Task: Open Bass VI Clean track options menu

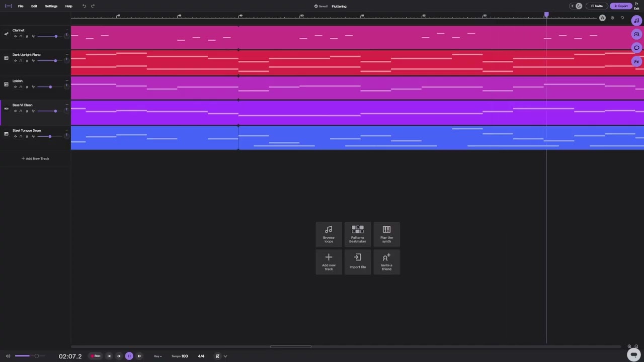Action: [66, 105]
